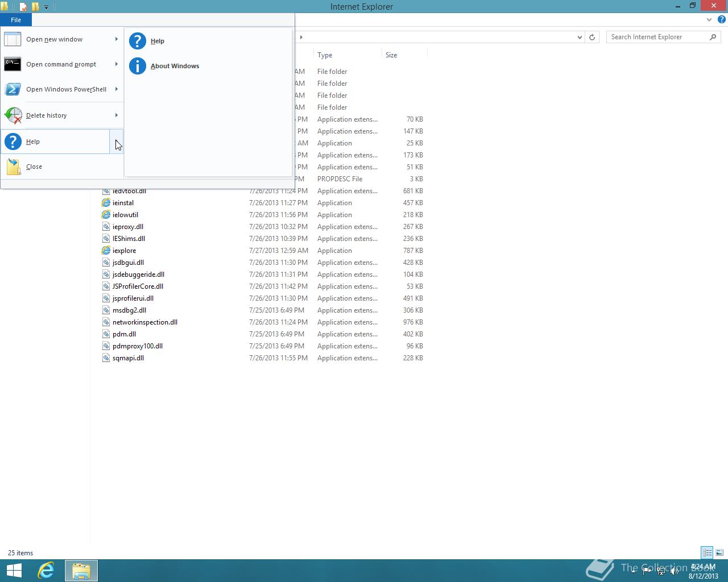Click the ieproxy.dll file icon
This screenshot has width=728, height=582.
tap(106, 227)
